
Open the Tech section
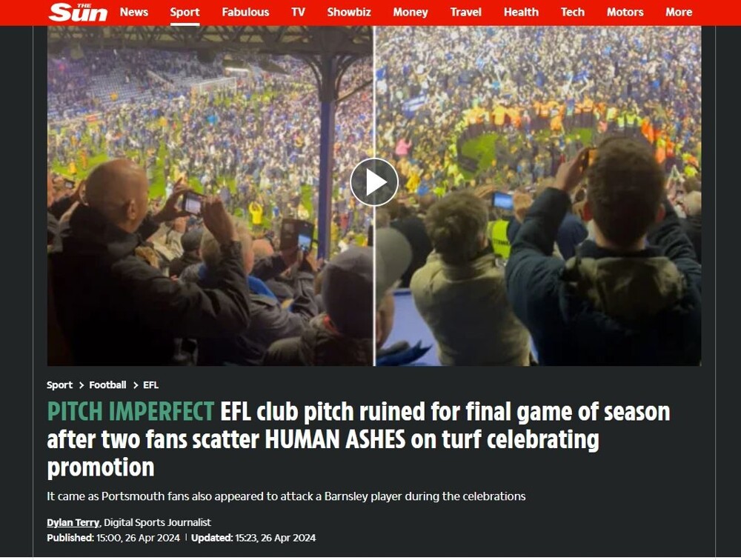point(572,13)
